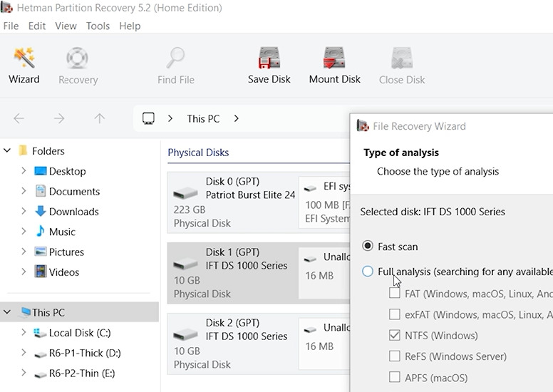Open the File menu
553x392 pixels.
11,26
